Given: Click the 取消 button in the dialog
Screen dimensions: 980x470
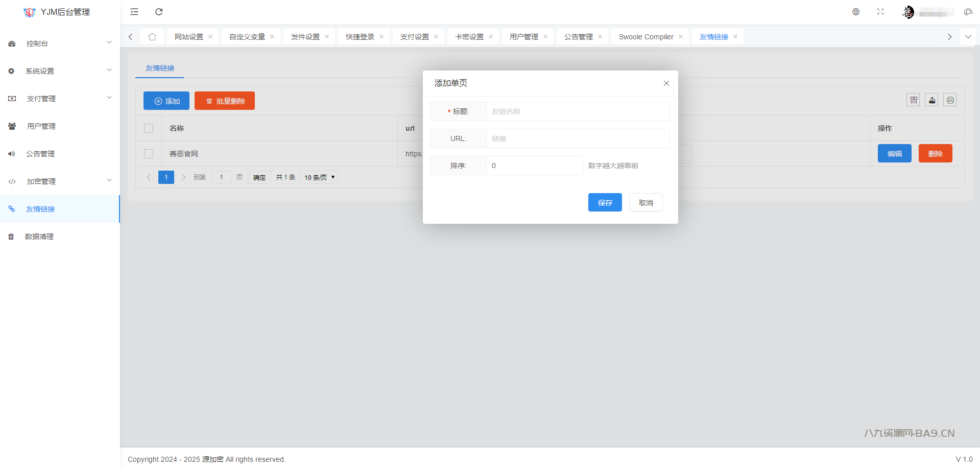Looking at the screenshot, I should (646, 203).
